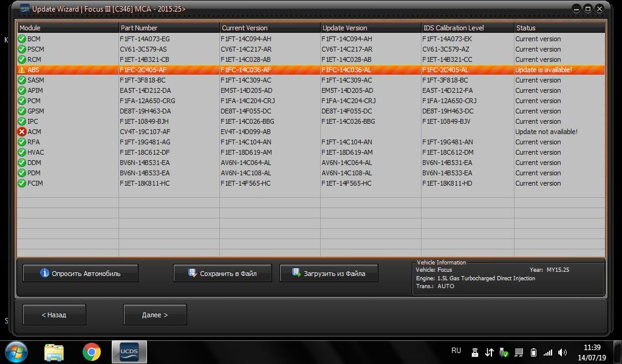
Task: Click Update Version column header
Action: click(x=371, y=28)
